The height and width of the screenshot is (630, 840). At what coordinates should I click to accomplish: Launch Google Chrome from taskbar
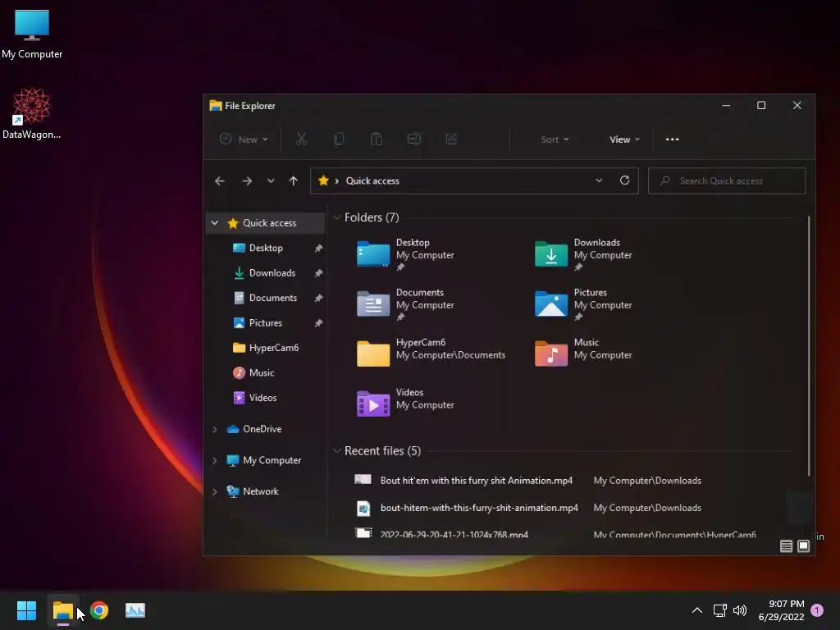99,610
